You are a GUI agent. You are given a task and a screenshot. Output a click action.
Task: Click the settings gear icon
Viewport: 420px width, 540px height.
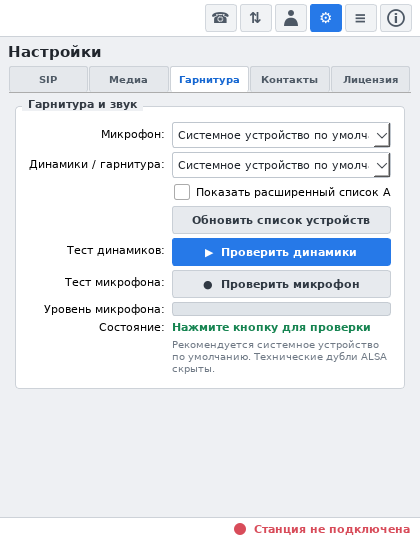326,18
